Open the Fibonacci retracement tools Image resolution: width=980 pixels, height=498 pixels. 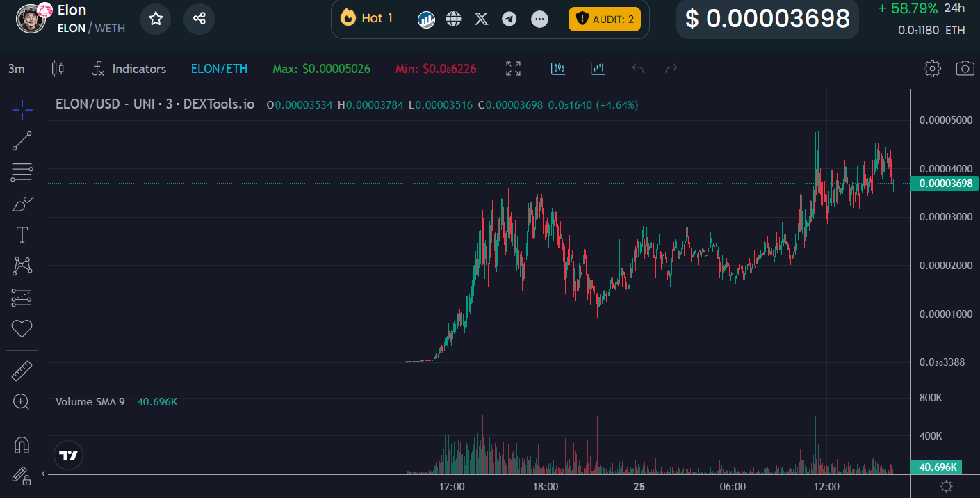(x=22, y=172)
